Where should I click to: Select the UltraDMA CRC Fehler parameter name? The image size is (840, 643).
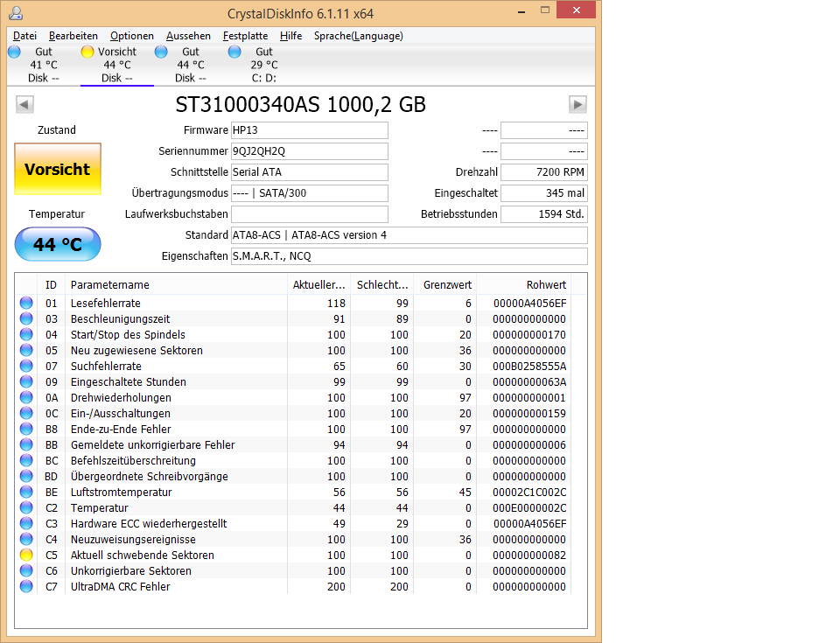tap(121, 587)
